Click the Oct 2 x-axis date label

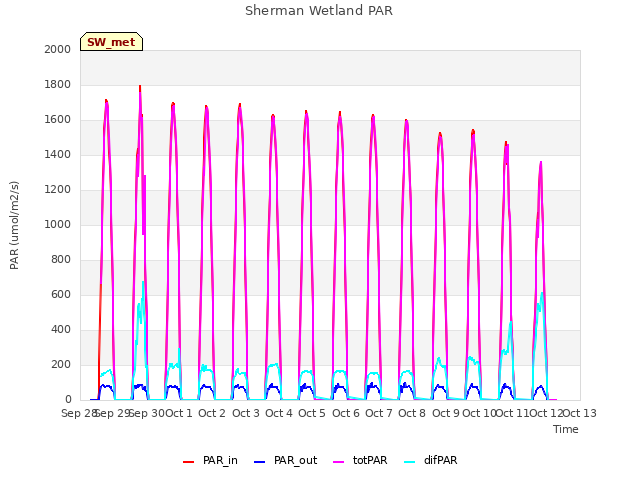(212, 413)
